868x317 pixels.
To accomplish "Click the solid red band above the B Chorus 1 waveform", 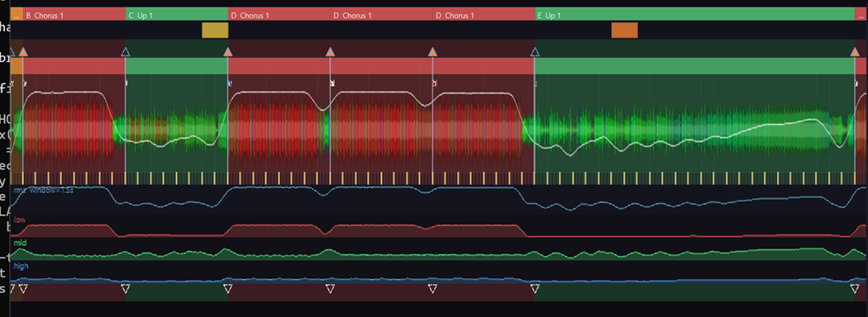I will click(x=74, y=66).
